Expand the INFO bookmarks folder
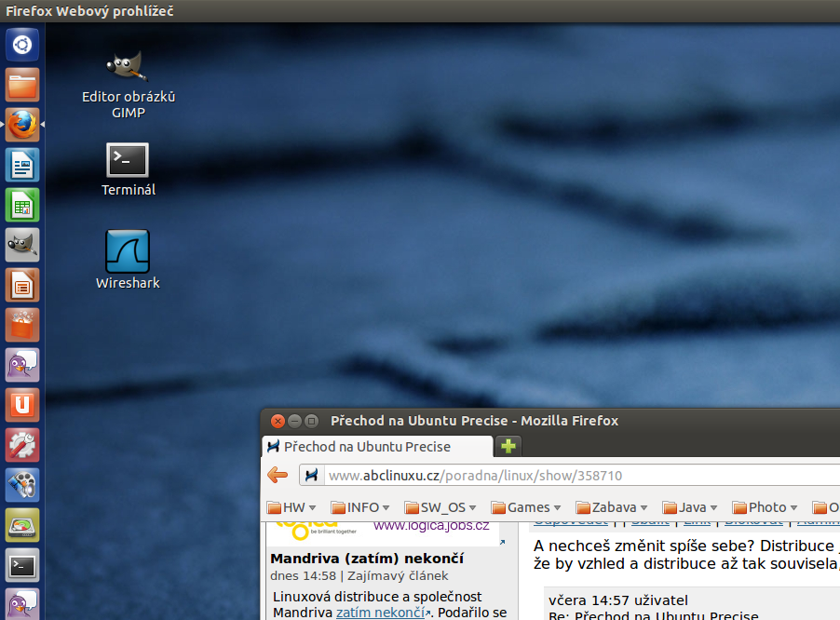 pos(360,507)
